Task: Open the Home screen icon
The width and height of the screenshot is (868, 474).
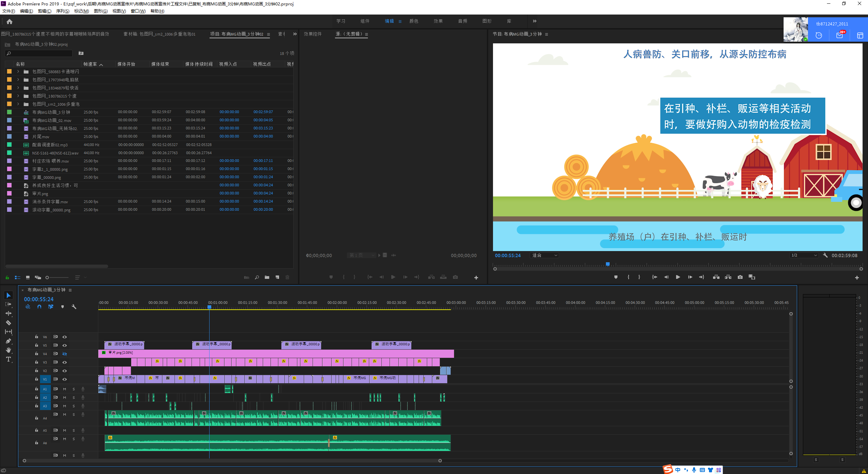Action: tap(9, 21)
